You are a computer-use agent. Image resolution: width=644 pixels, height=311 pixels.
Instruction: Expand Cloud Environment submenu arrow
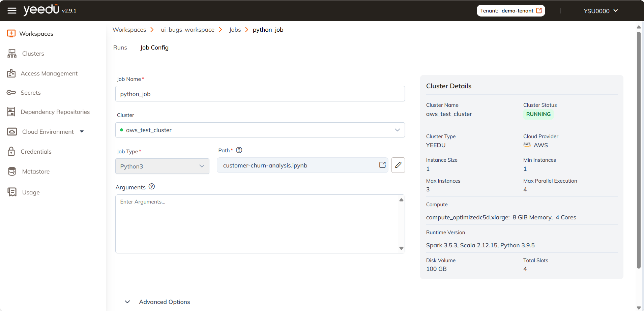82,132
